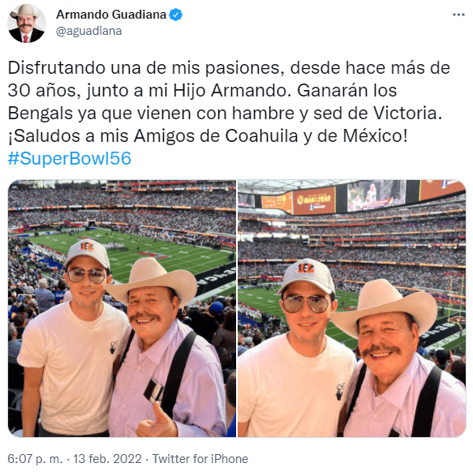Click the 6:07 p. m. timestamp
This screenshot has height=476, width=473.
click(x=35, y=459)
